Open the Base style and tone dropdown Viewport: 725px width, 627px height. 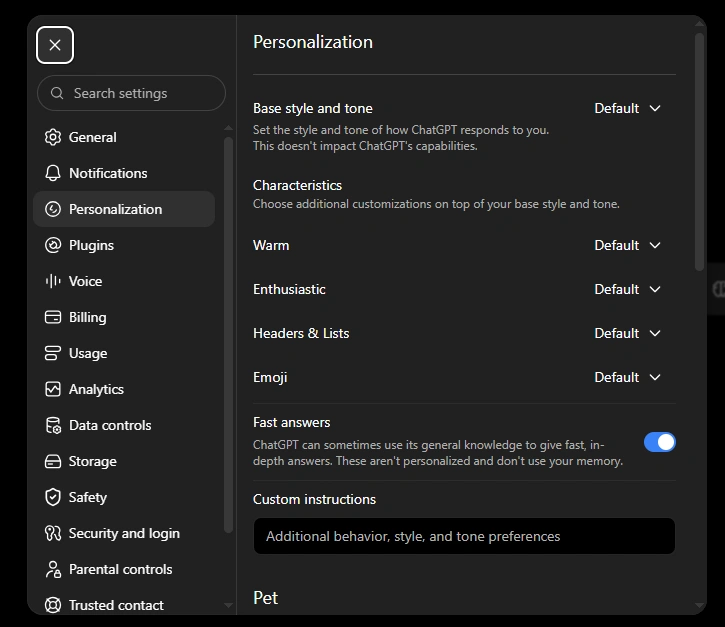tap(627, 108)
